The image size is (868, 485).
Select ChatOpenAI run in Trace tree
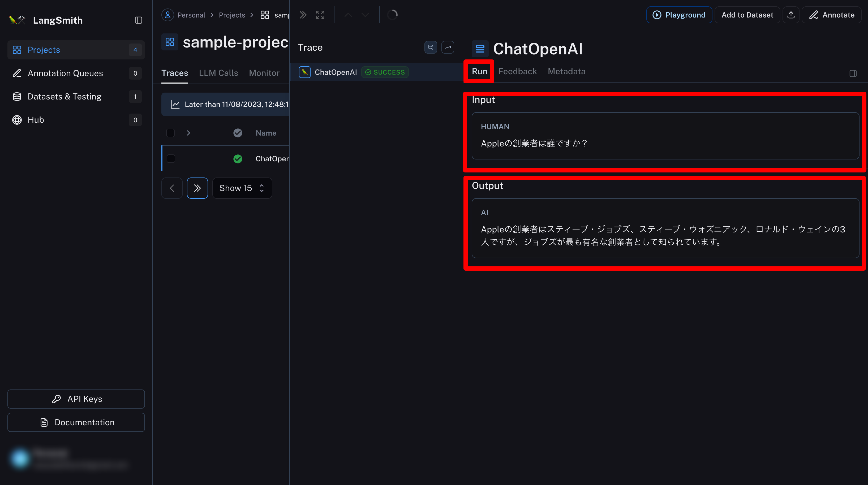[x=376, y=72]
